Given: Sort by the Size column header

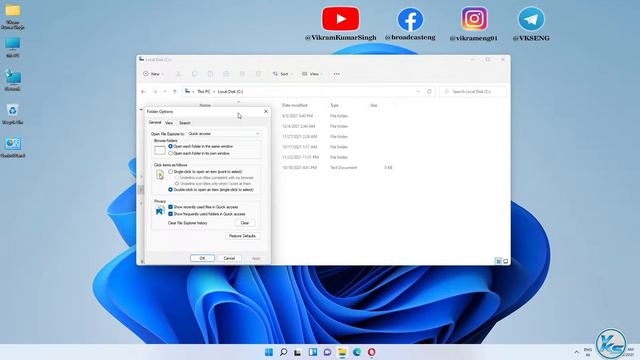Looking at the screenshot, I should (373, 105).
